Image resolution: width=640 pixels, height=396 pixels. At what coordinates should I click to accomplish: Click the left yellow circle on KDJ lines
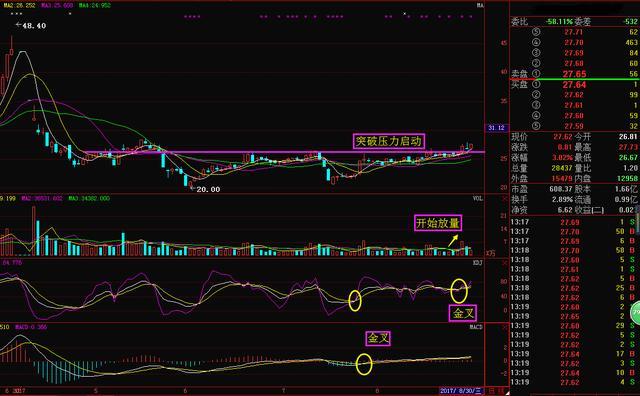tap(355, 301)
